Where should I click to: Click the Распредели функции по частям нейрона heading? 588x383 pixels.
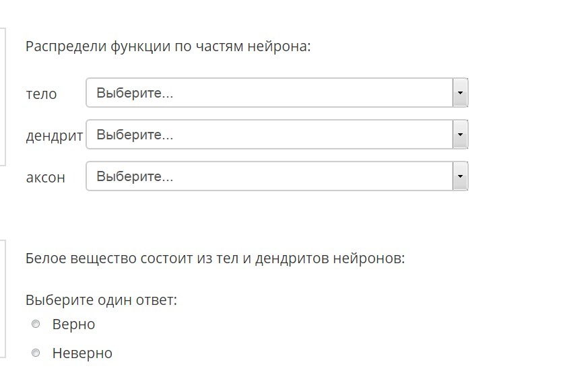168,46
